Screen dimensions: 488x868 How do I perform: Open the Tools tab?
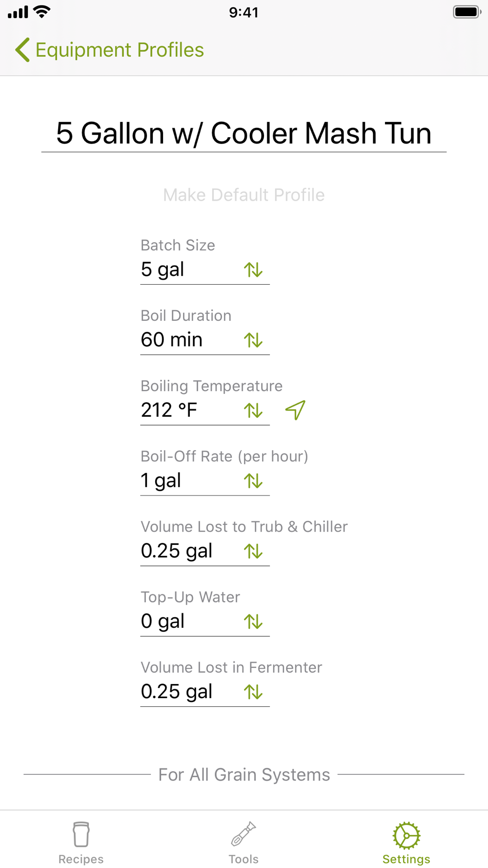(x=244, y=843)
